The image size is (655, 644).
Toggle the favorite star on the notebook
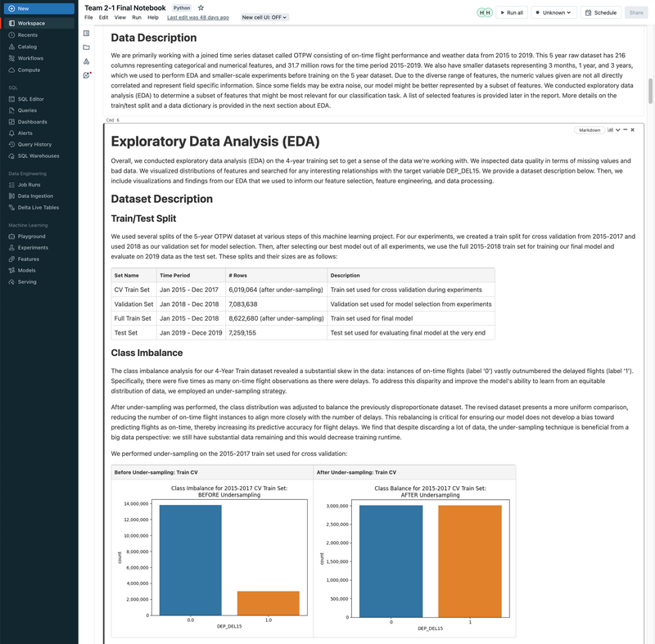tap(201, 7)
